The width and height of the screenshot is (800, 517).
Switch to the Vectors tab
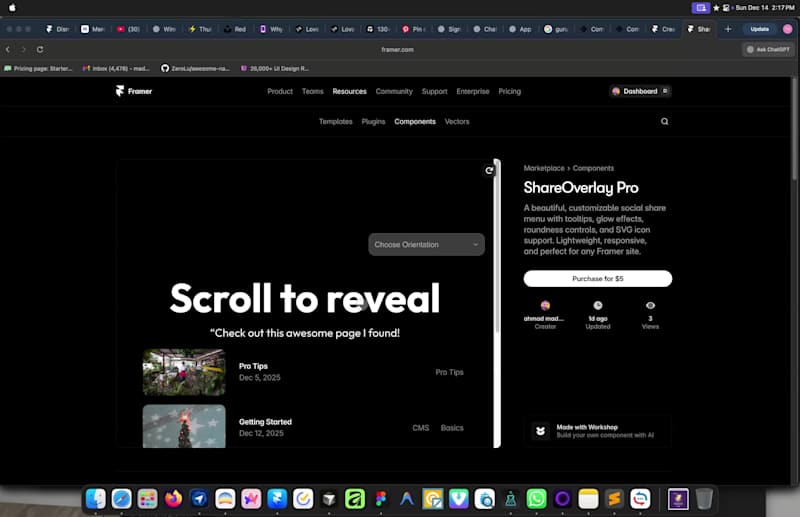pos(457,121)
